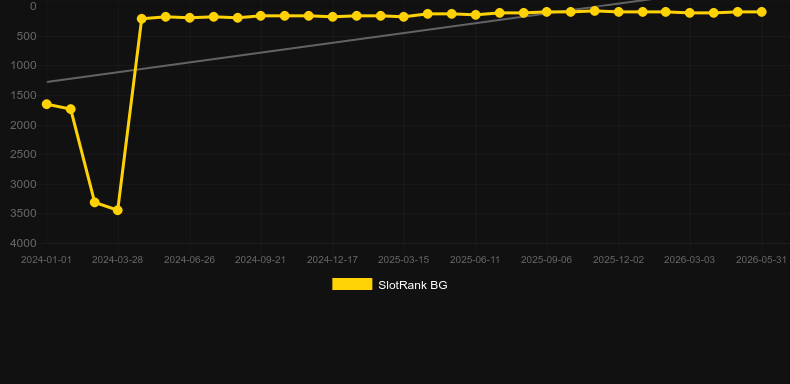The width and height of the screenshot is (790, 384).
Task: Select the data point above 2024-12-17
Action: click(x=332, y=17)
